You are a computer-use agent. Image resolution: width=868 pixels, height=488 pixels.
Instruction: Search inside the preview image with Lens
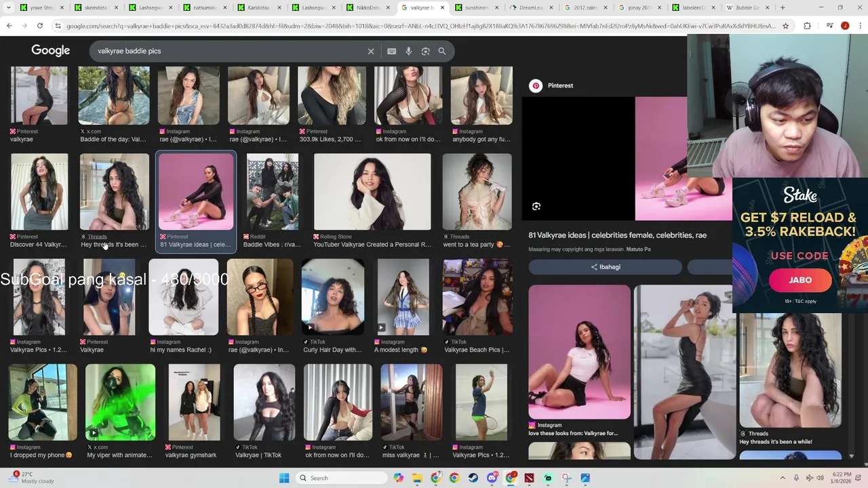[x=536, y=206]
